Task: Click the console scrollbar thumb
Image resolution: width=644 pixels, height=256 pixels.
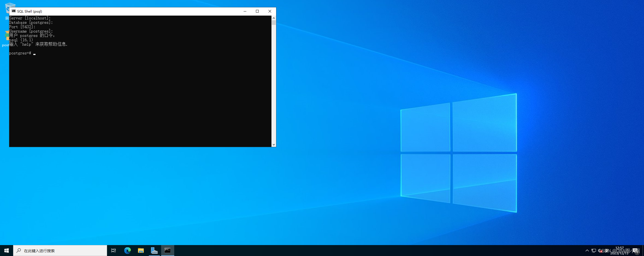Action: (274, 23)
